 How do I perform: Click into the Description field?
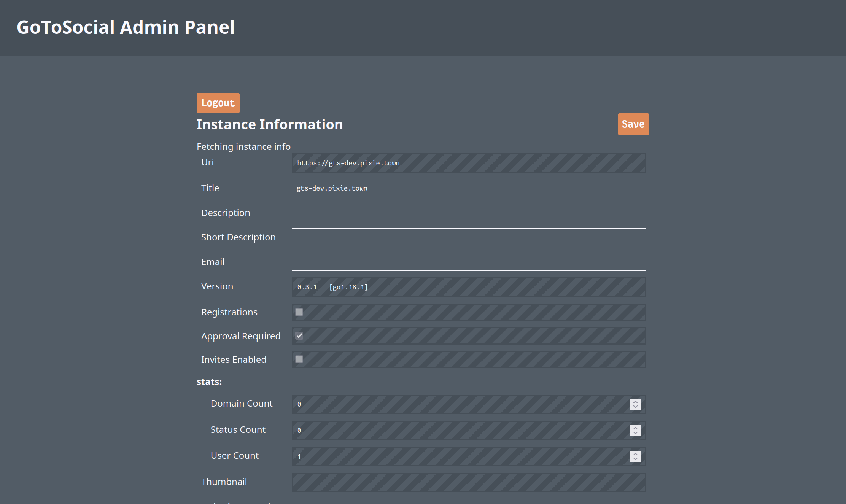pos(469,213)
